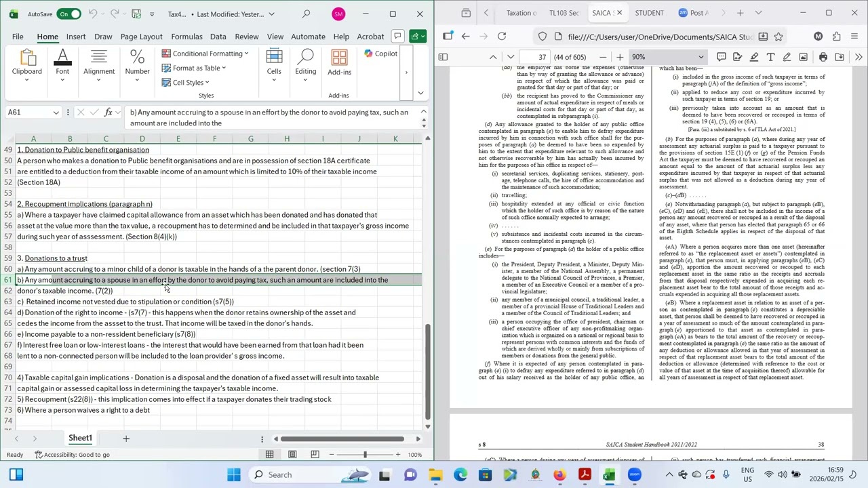
Task: Switch to Normal view in status bar
Action: click(x=269, y=454)
